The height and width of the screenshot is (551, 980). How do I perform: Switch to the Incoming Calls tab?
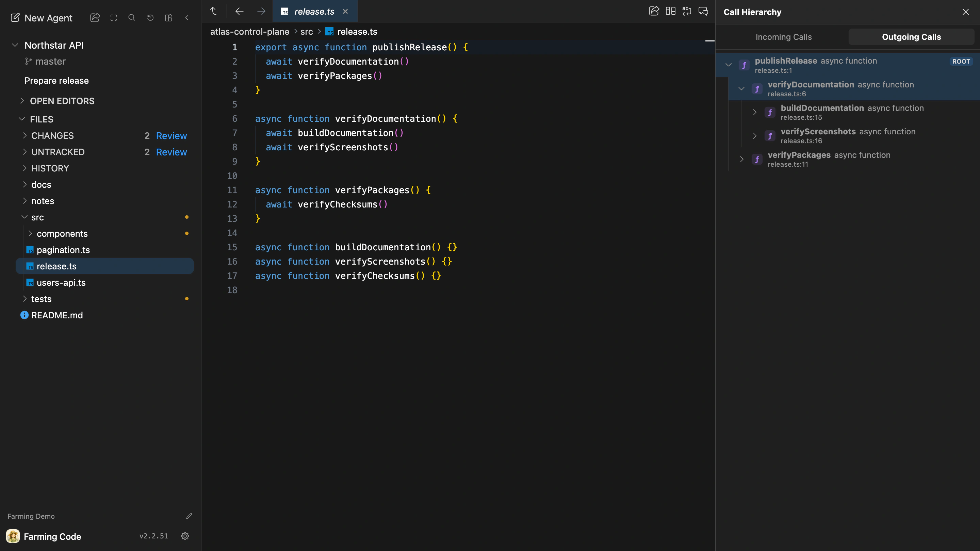tap(783, 37)
